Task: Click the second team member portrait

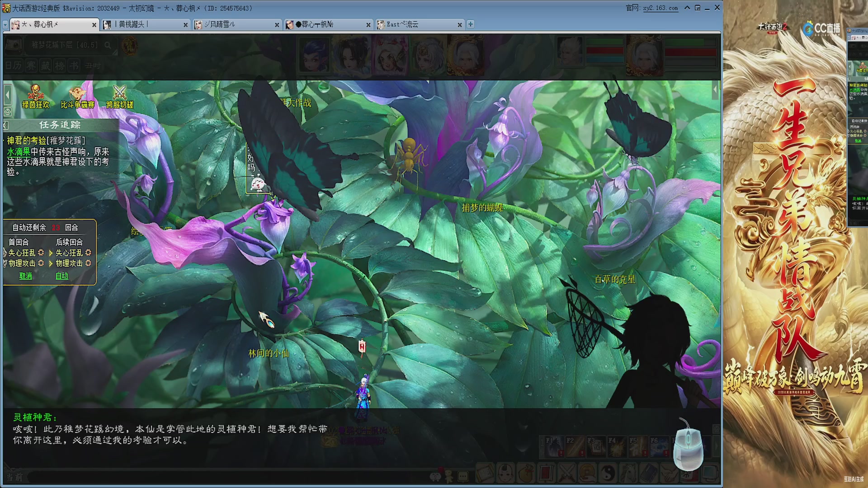Action: (x=352, y=56)
